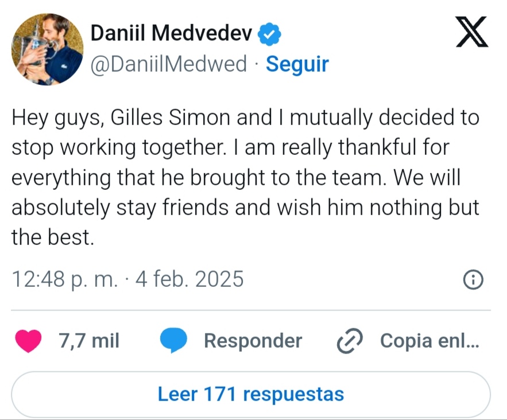Open Daniil Medvedev's profile picture
Image resolution: width=507 pixels, height=420 pixels.
[x=47, y=50]
